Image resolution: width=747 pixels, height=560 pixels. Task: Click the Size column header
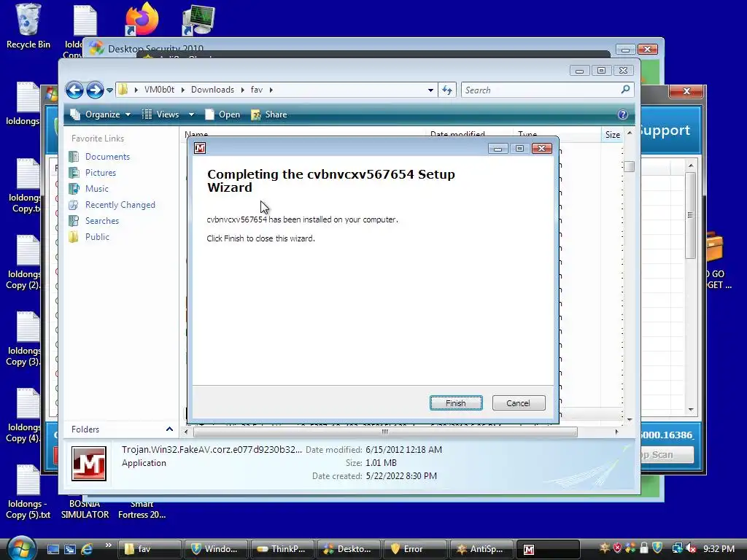[x=613, y=135]
